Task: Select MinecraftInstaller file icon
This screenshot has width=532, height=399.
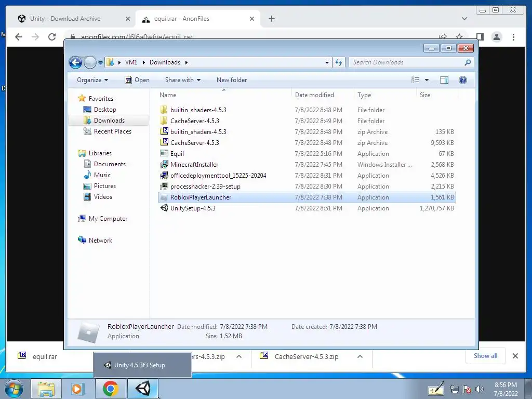Action: 164,164
